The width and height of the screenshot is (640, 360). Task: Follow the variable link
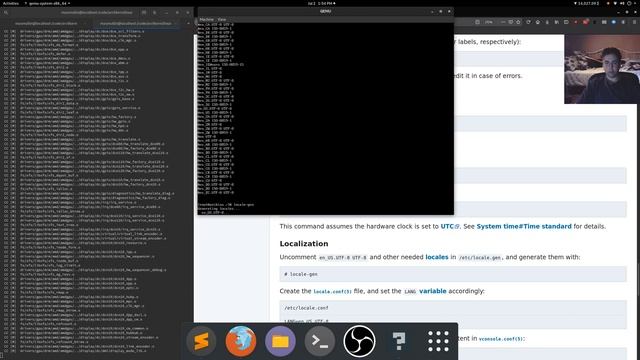(433, 291)
